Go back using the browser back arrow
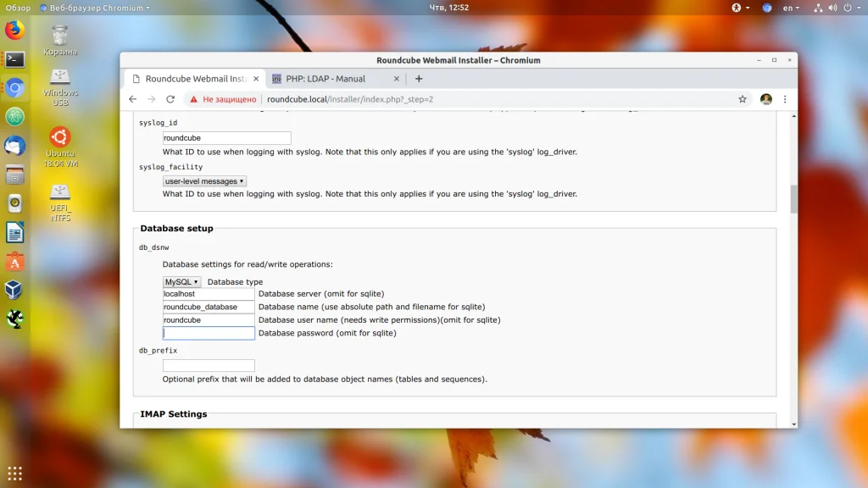868x488 pixels. 133,99
